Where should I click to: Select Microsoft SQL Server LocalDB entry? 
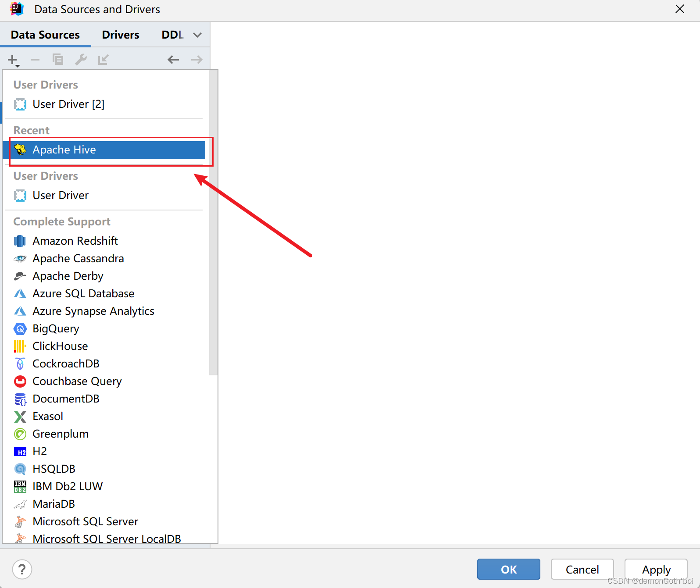[104, 537]
